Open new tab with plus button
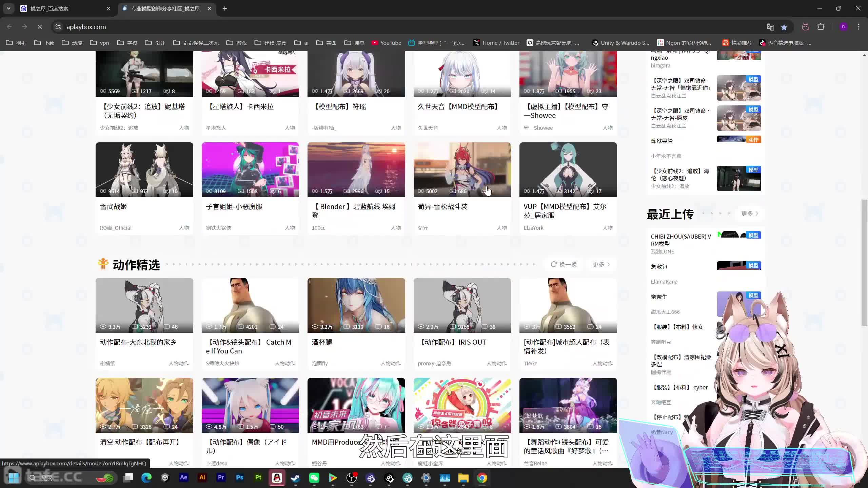The image size is (868, 488). point(225,8)
